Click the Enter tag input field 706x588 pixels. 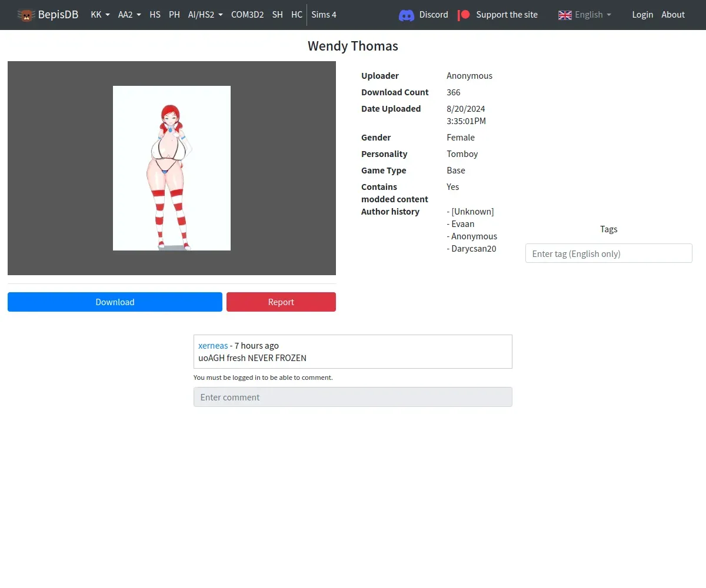(608, 253)
